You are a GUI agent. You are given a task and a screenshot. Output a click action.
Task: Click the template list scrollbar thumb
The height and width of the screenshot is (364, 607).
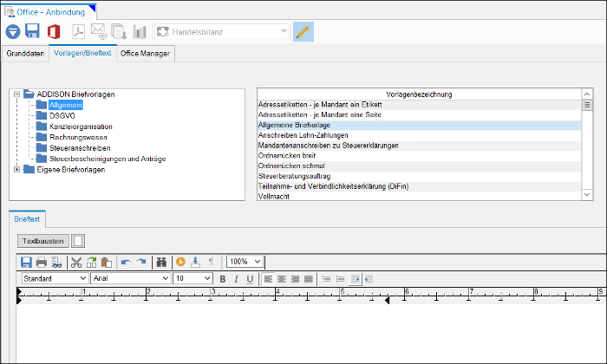click(x=587, y=105)
